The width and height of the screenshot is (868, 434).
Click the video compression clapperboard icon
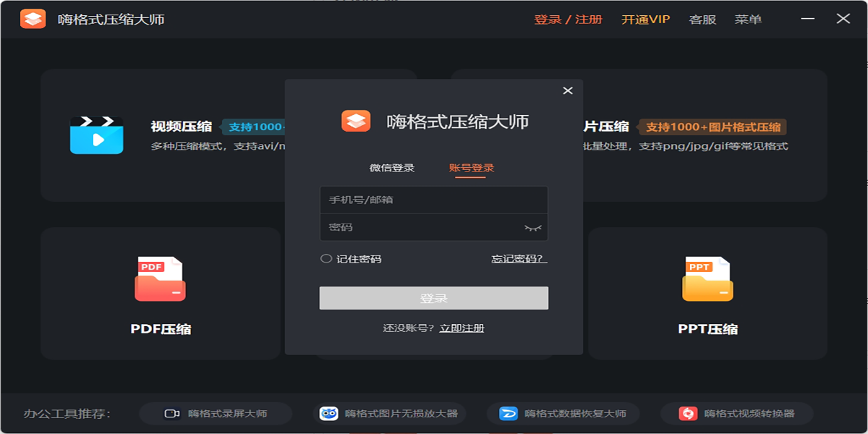click(96, 135)
